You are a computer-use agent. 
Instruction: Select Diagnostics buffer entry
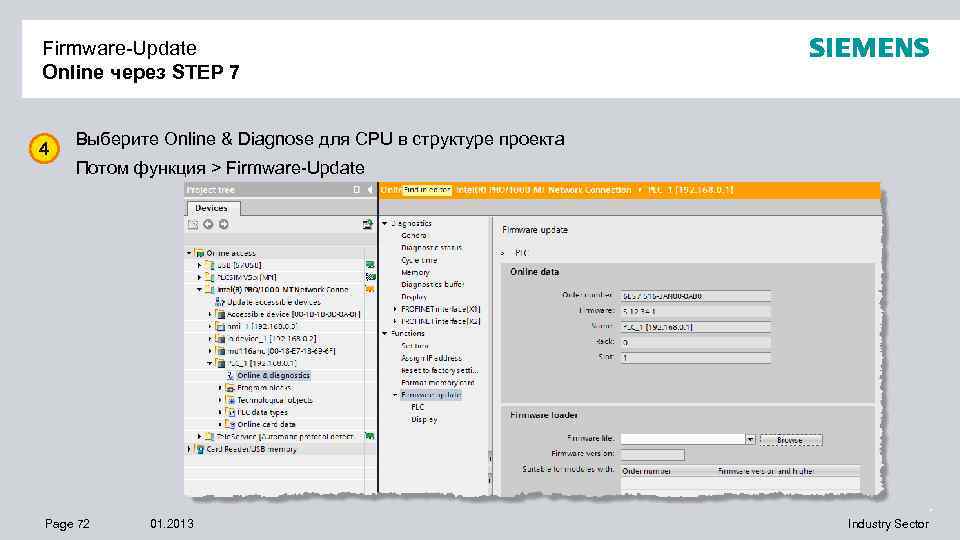click(432, 285)
